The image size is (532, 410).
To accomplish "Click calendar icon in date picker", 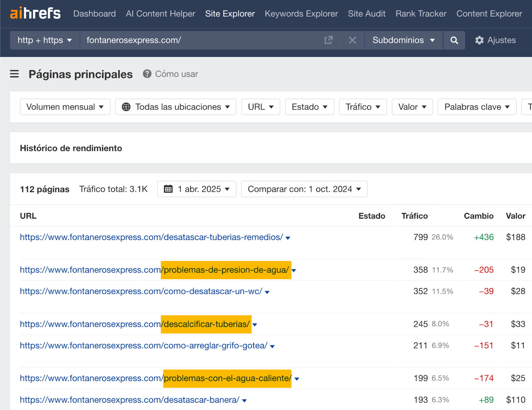I will (x=168, y=189).
